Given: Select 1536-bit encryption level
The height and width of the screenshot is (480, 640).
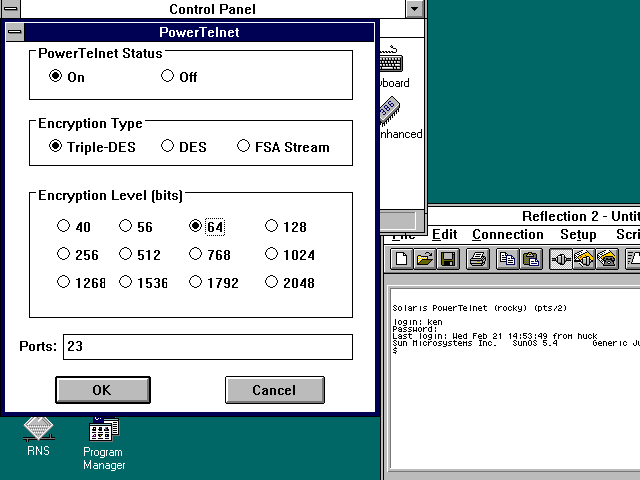Looking at the screenshot, I should (144, 282).
